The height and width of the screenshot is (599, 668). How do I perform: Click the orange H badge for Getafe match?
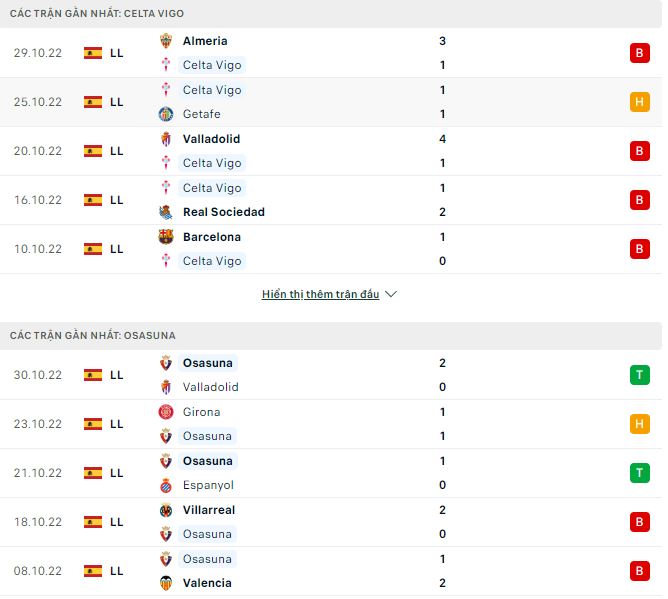click(x=639, y=102)
